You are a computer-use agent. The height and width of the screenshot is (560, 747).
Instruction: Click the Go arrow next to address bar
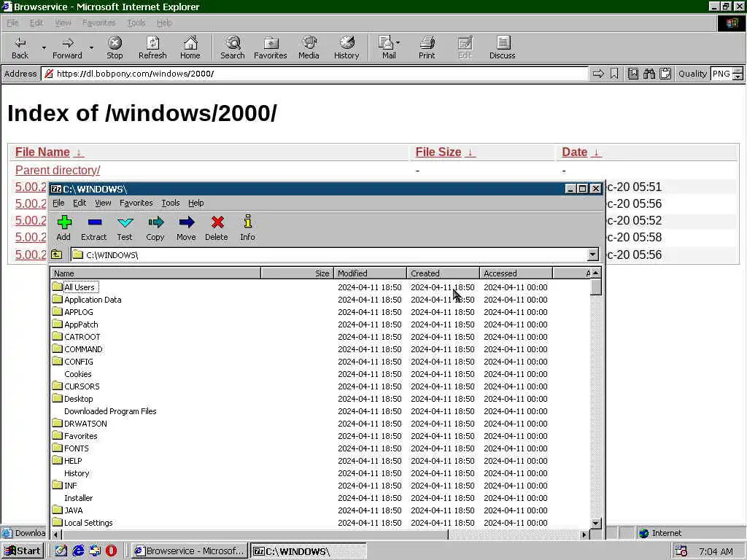click(598, 74)
